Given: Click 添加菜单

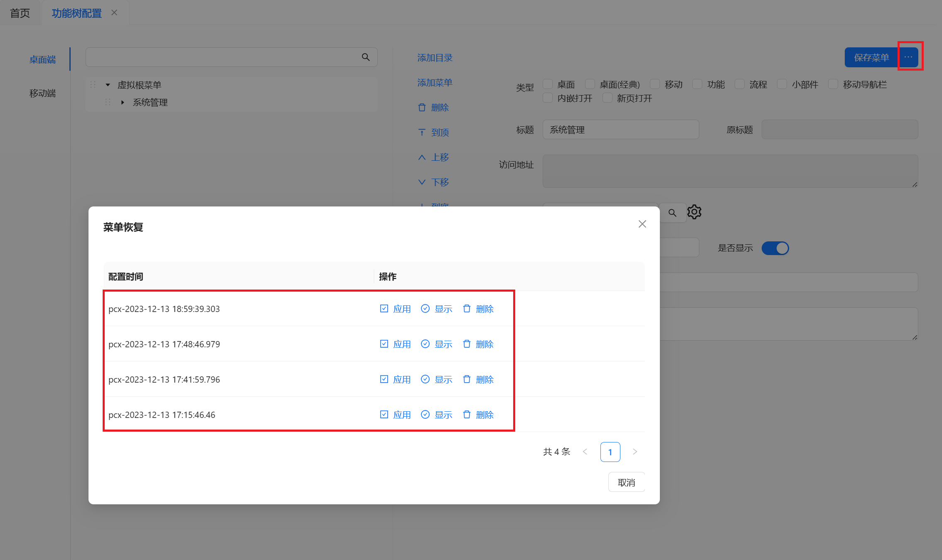Looking at the screenshot, I should (x=435, y=83).
